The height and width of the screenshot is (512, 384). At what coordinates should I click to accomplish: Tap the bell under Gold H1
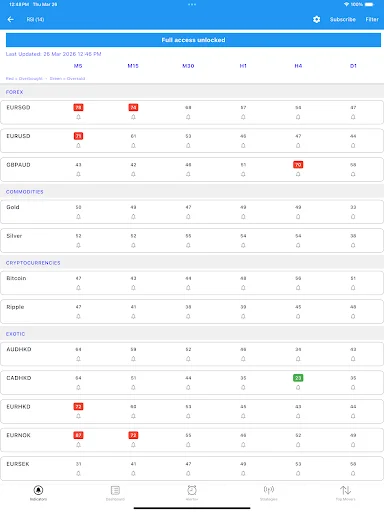[x=243, y=217]
